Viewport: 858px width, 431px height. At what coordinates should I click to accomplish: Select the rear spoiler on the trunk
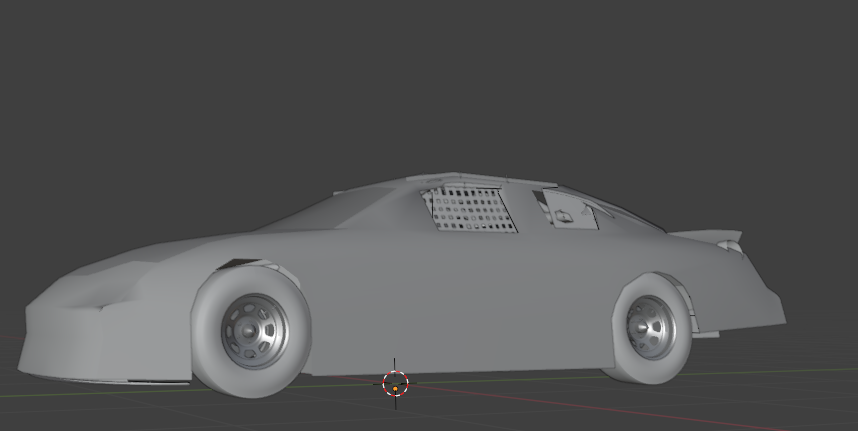coord(708,238)
